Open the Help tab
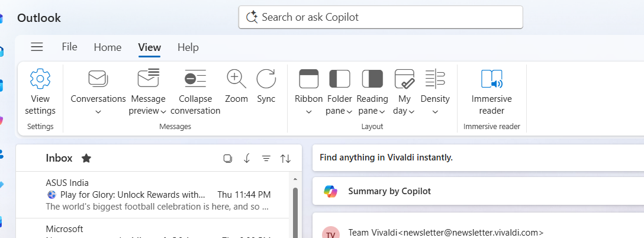The image size is (644, 238). tap(188, 48)
